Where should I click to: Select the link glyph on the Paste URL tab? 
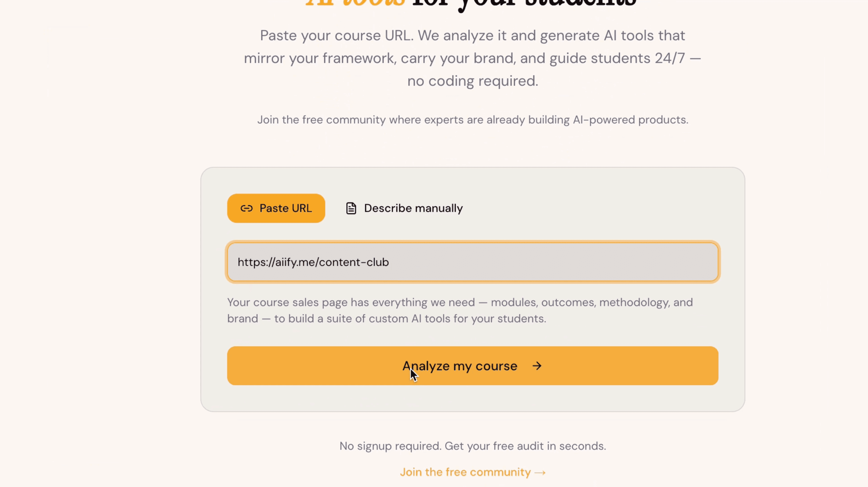[247, 208]
